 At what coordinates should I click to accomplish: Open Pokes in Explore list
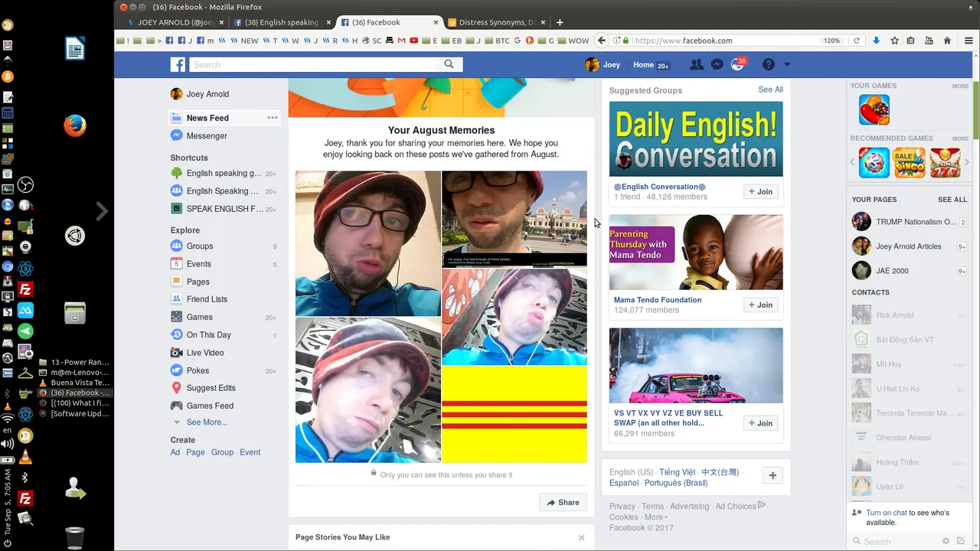coord(198,370)
